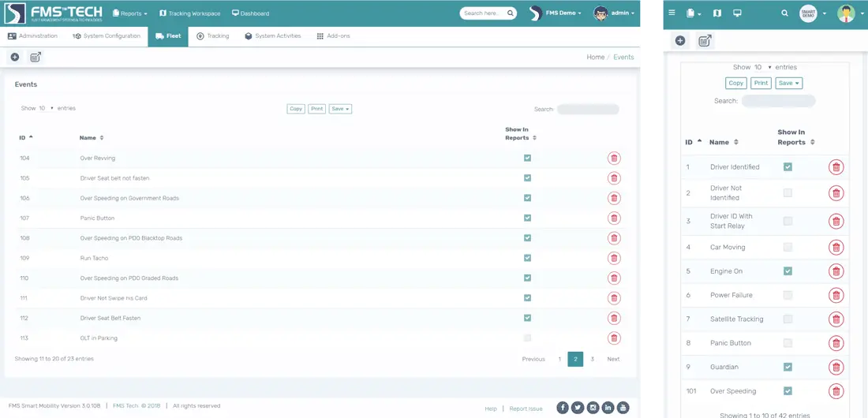
Task: Click the export icon beside the plus button
Action: pos(36,57)
